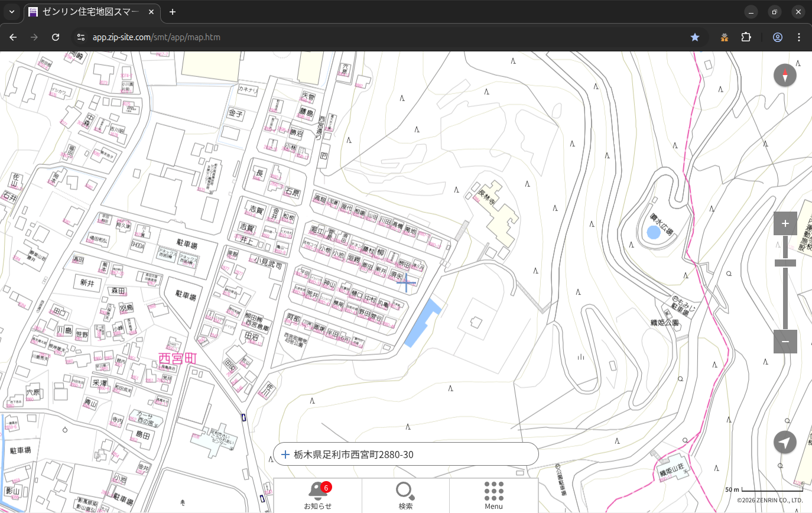Click the compass north-reset icon

(x=785, y=76)
